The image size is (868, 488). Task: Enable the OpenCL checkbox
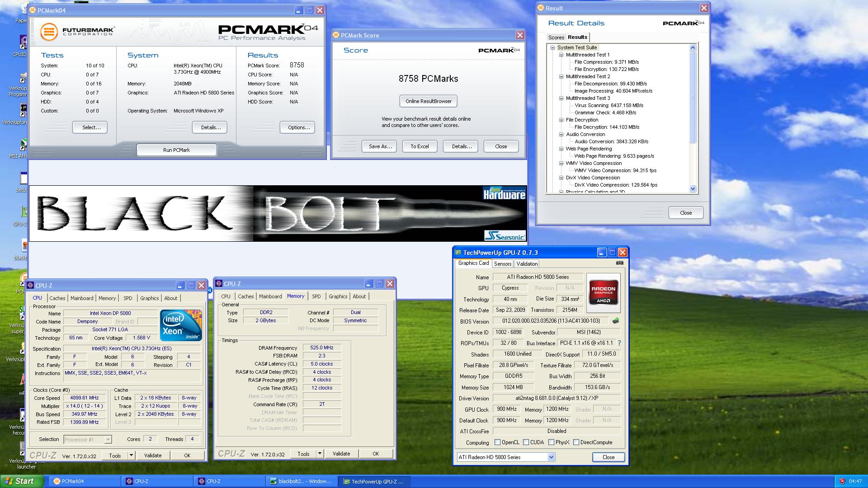[497, 442]
